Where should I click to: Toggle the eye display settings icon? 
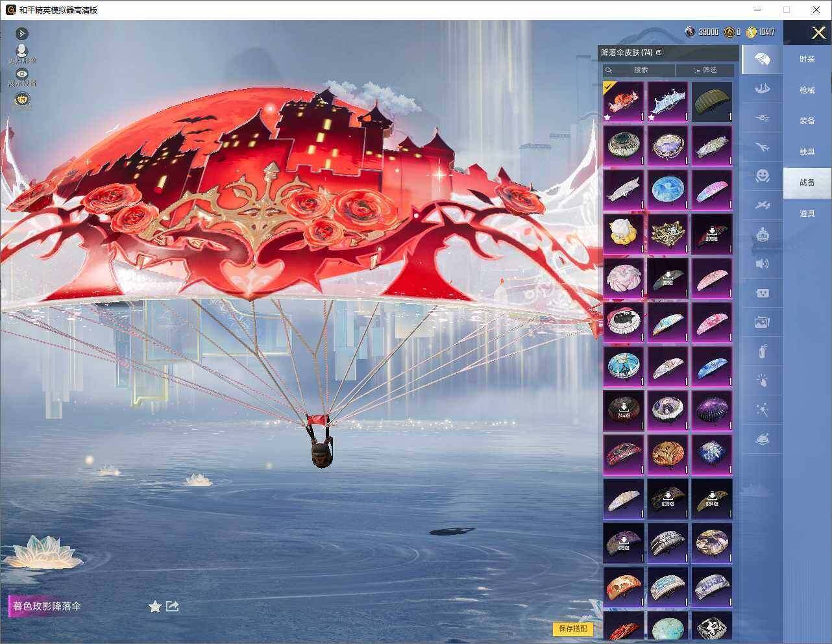point(22,75)
